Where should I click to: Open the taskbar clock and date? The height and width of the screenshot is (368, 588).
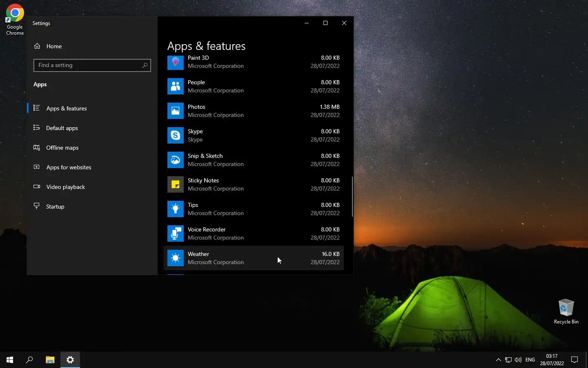[x=552, y=360]
